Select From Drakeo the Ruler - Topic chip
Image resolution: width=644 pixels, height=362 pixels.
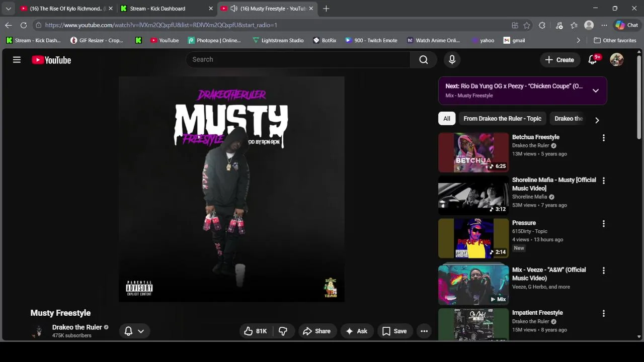click(x=502, y=119)
